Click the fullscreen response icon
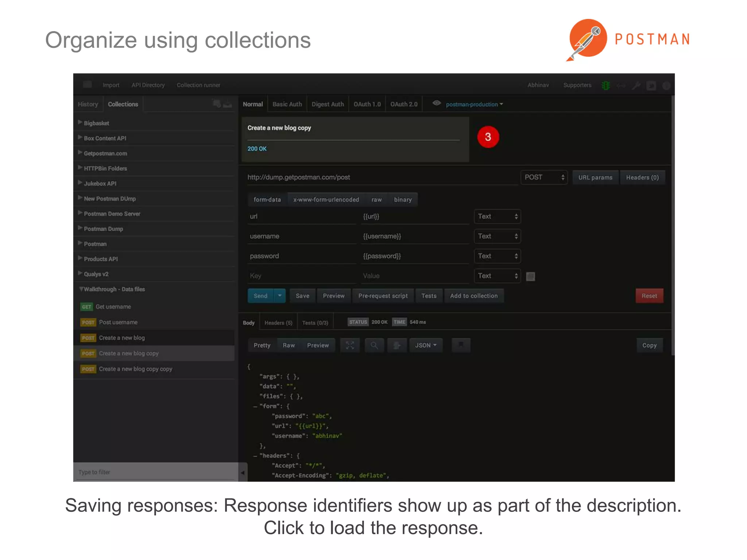 pos(350,345)
